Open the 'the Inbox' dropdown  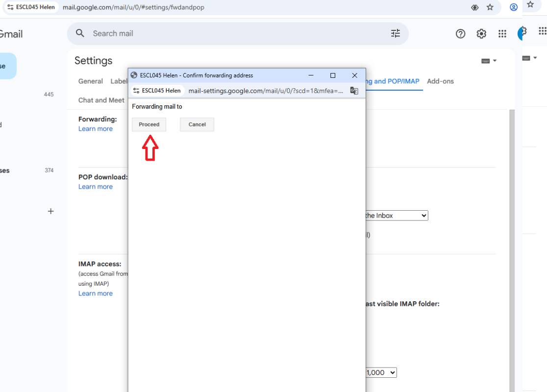396,216
